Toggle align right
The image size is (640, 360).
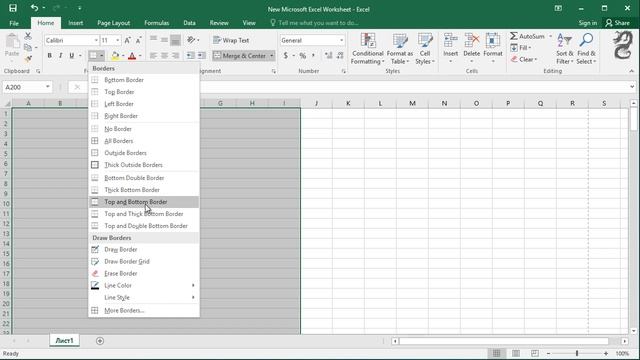pos(176,56)
